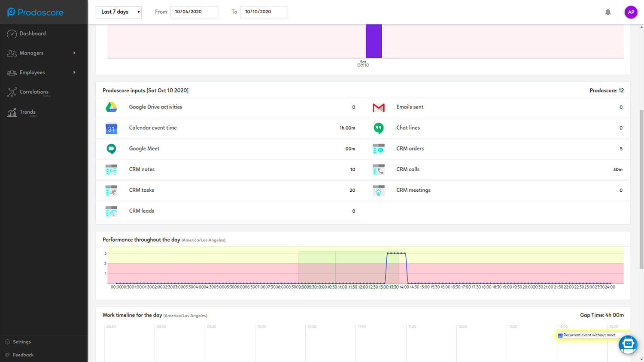Click the CRM orders icon

click(x=379, y=149)
